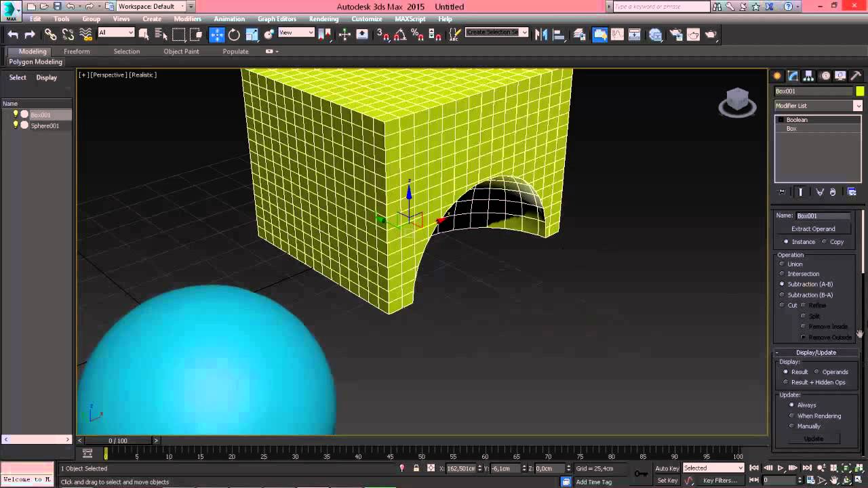Choose Copy for extract operand

[825, 242]
